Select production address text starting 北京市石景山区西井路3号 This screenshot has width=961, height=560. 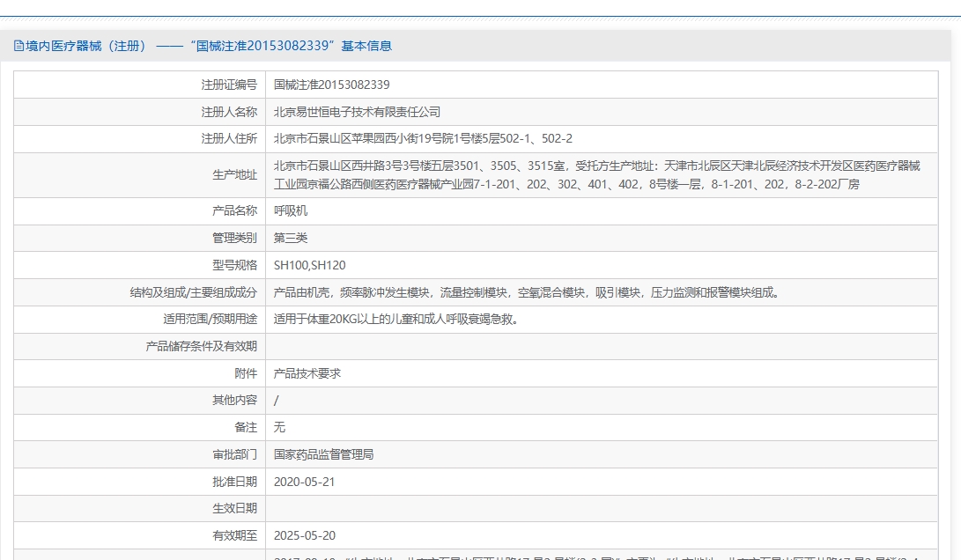[597, 174]
